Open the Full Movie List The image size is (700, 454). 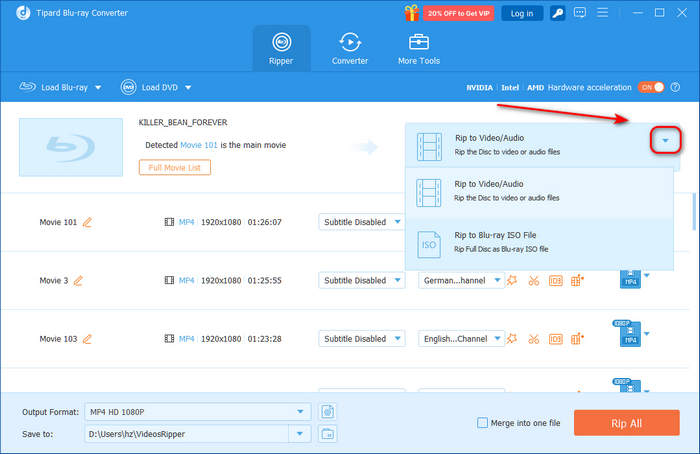[175, 167]
